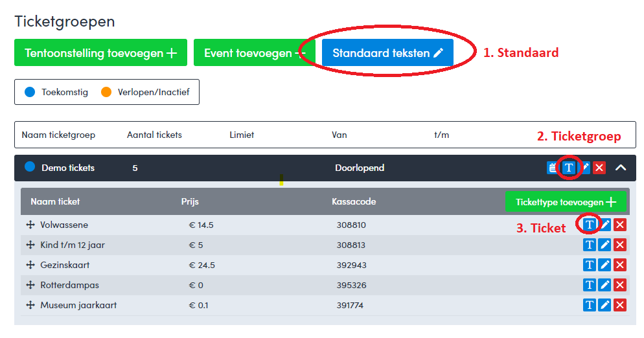Open text icon for Rotterdampas ticket
Image resolution: width=644 pixels, height=338 pixels.
589,285
